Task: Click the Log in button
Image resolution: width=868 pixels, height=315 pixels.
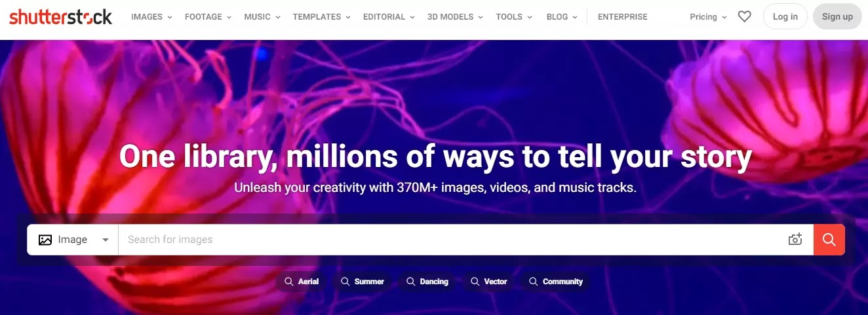Action: point(785,16)
